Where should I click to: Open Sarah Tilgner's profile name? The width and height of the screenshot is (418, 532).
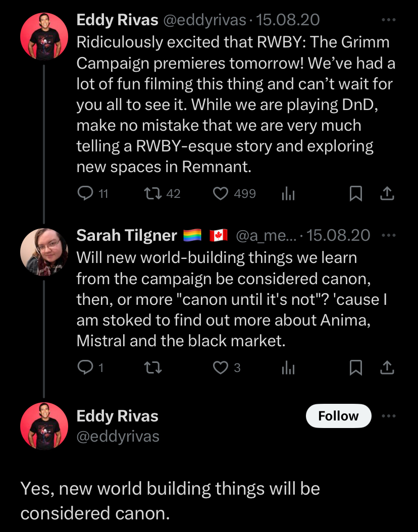click(127, 235)
